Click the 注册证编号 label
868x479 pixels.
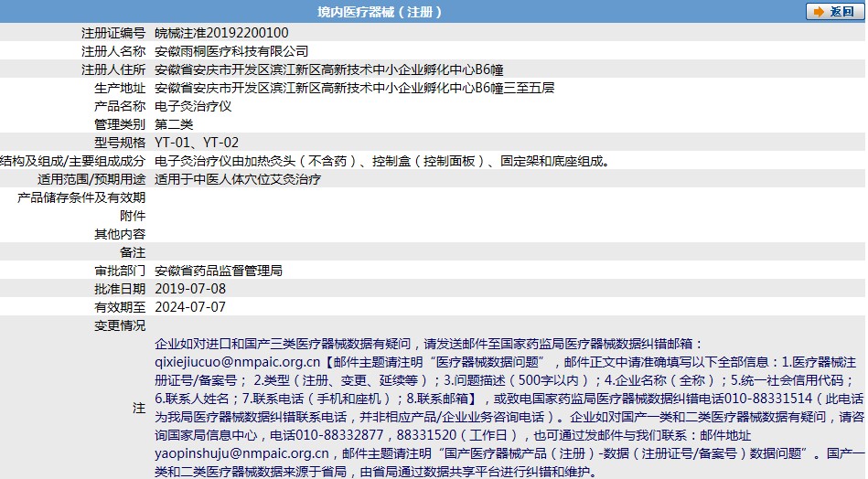(113, 33)
